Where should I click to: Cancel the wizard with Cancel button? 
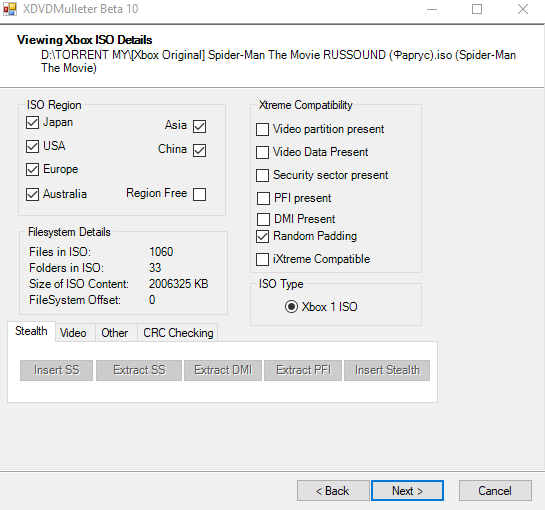(495, 491)
